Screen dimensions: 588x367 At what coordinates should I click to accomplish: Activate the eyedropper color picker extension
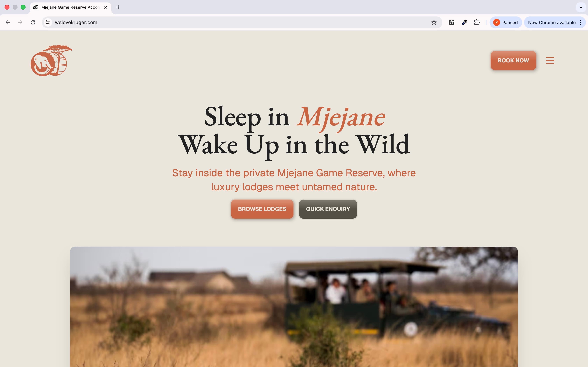click(x=464, y=22)
